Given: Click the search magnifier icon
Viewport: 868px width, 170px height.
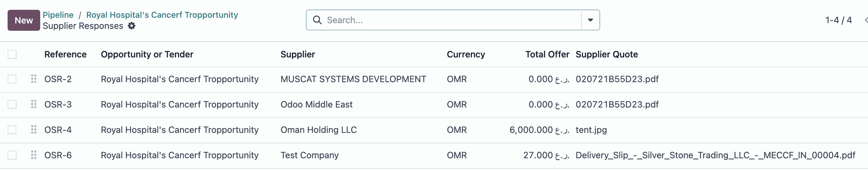Looking at the screenshot, I should pyautogui.click(x=317, y=20).
